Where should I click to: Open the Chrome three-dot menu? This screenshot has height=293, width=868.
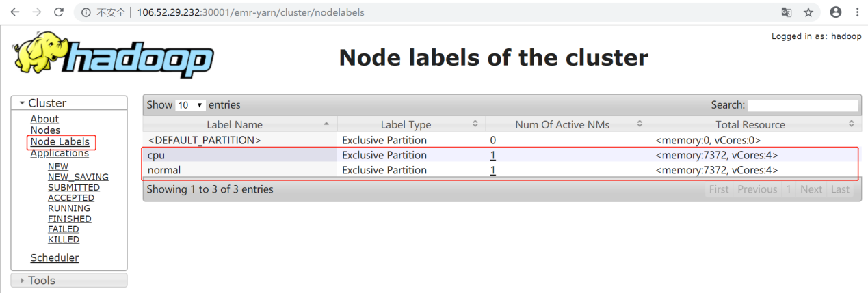856,12
